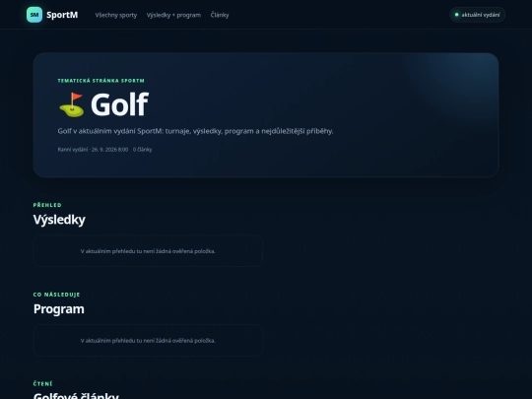Click the SM logo icon
The width and height of the screenshot is (532, 399).
(34, 15)
